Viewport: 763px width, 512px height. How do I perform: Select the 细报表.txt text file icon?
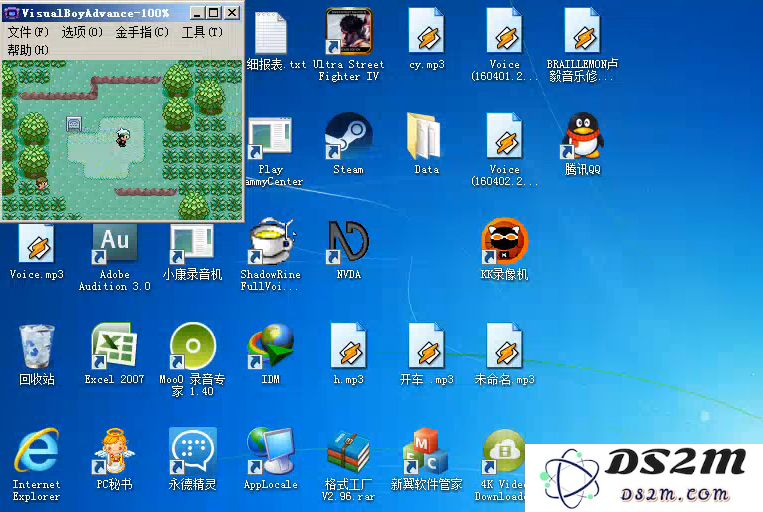click(271, 33)
